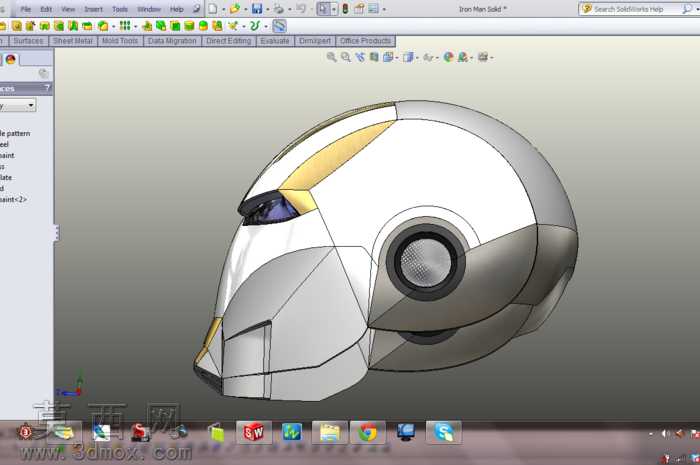Open the View menu

pos(68,9)
